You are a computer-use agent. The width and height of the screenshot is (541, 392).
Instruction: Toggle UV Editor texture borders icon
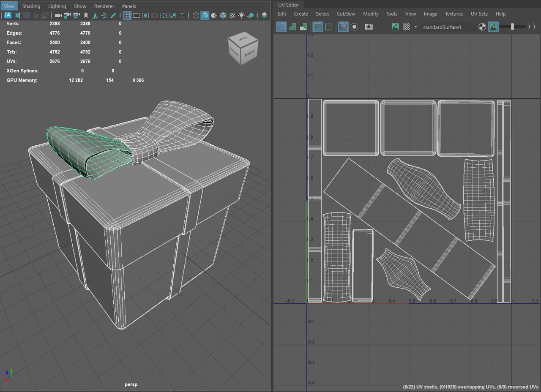[317, 27]
